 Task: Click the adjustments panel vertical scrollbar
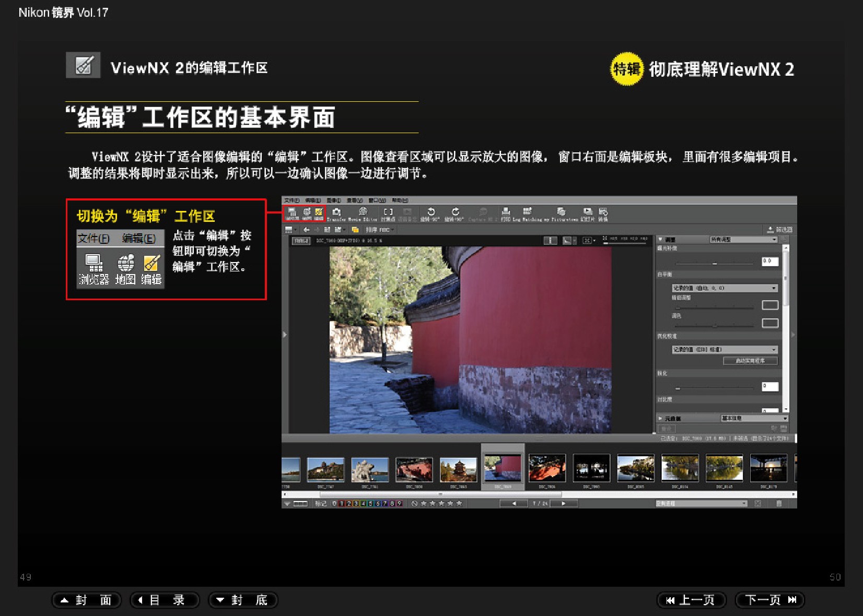[x=786, y=328]
